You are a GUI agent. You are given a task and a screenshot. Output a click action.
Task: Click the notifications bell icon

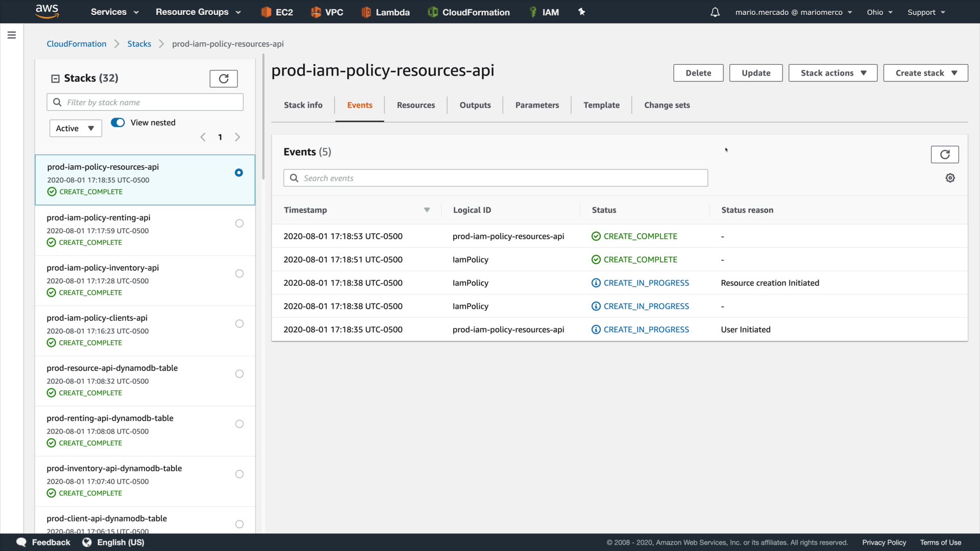pyautogui.click(x=715, y=12)
